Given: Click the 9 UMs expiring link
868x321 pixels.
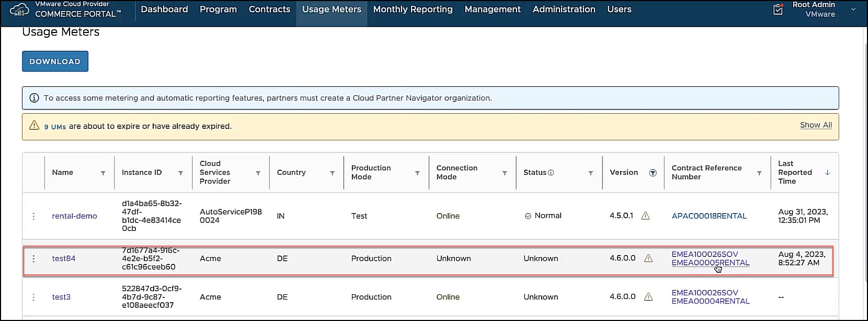Looking at the screenshot, I should 55,127.
